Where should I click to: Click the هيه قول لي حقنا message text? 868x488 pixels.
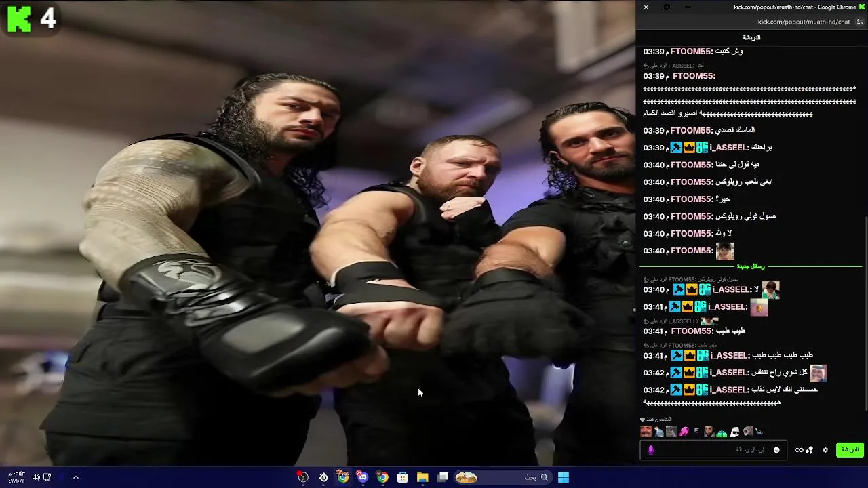coord(737,165)
